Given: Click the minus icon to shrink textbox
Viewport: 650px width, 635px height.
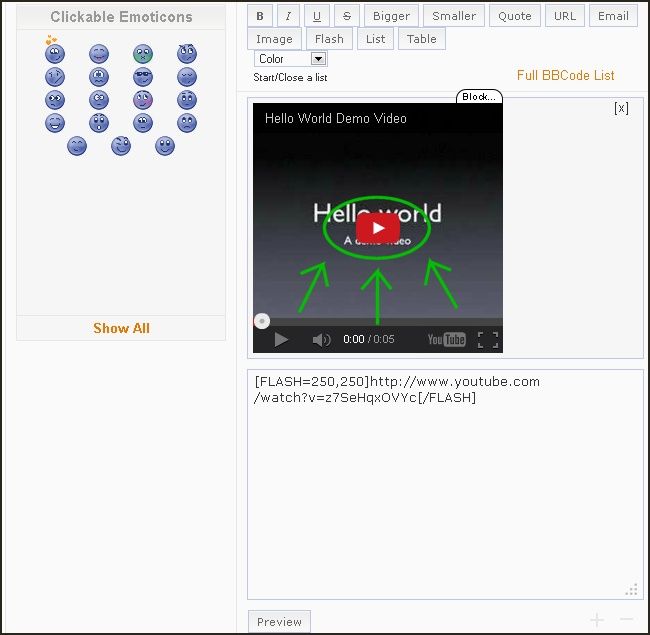Looking at the screenshot, I should tap(626, 620).
